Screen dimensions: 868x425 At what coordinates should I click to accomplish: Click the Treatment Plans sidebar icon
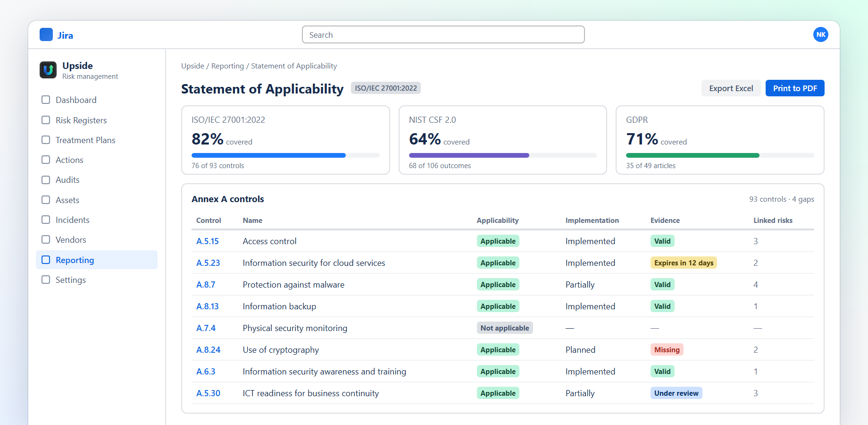click(46, 140)
